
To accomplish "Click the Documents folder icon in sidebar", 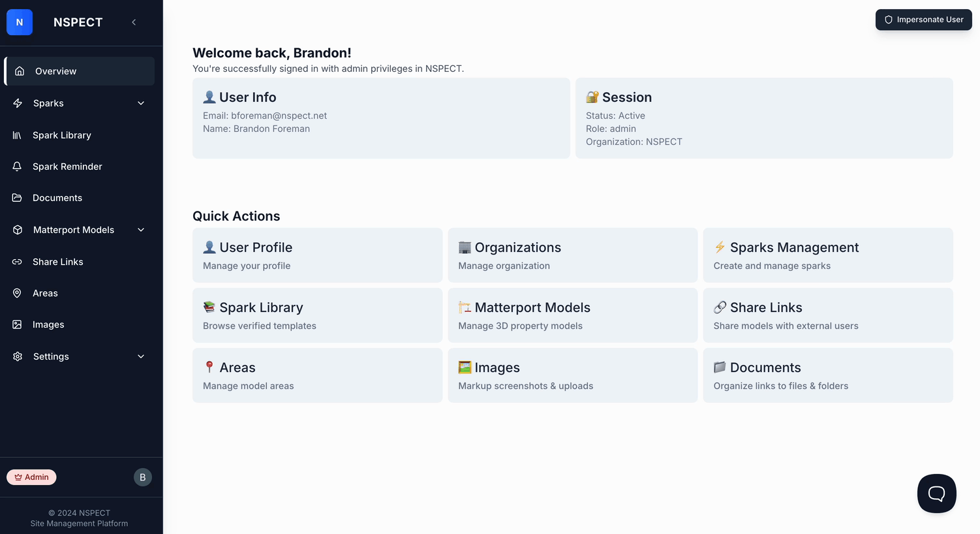I will point(17,198).
